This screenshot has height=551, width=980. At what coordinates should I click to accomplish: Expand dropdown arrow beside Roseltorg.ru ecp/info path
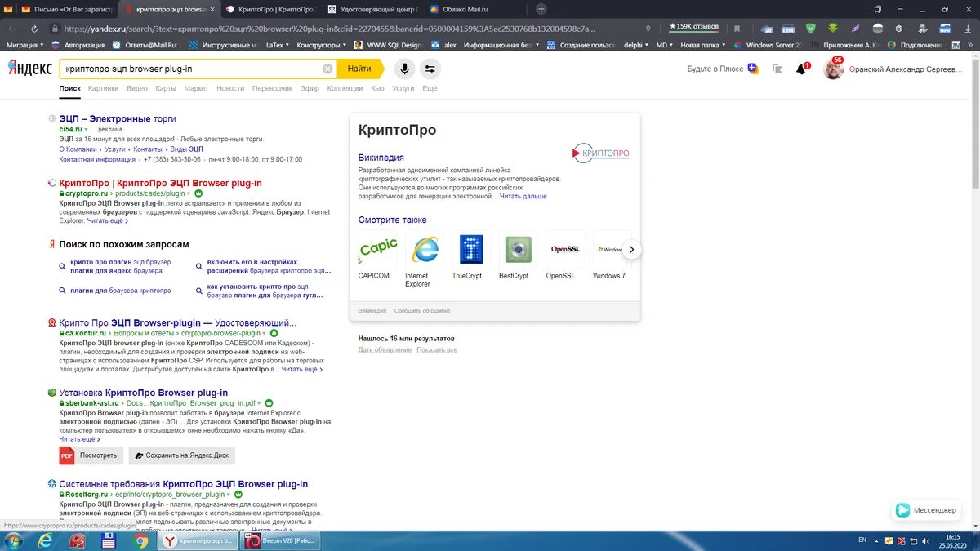tap(229, 495)
